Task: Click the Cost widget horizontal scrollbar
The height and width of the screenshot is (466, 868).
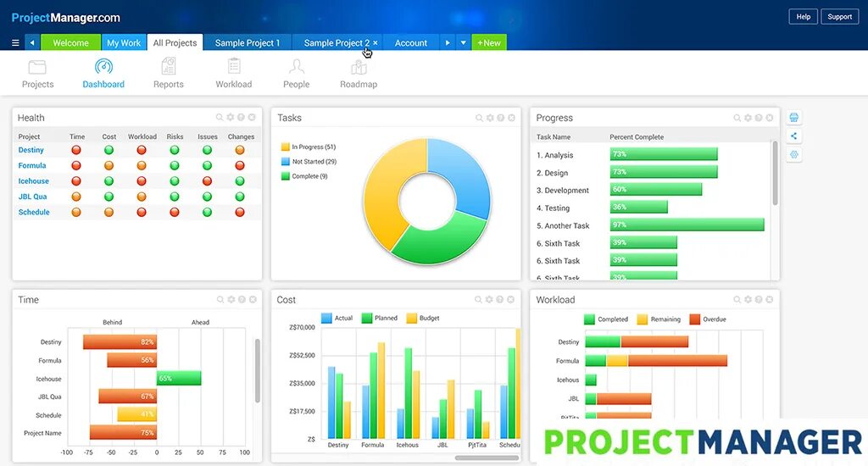Action: 487,458
